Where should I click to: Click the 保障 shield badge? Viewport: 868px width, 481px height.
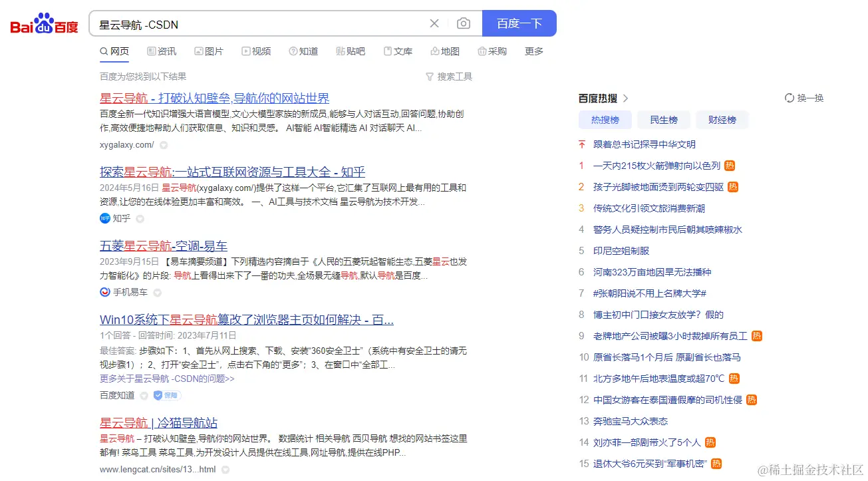168,395
